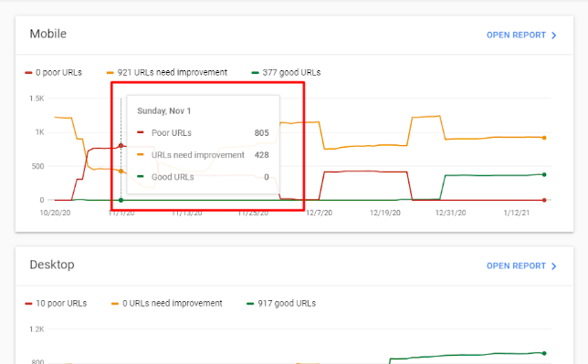This screenshot has width=588, height=364.
Task: Click the chevron beside Desktop OPEN REPORT
Action: (554, 266)
